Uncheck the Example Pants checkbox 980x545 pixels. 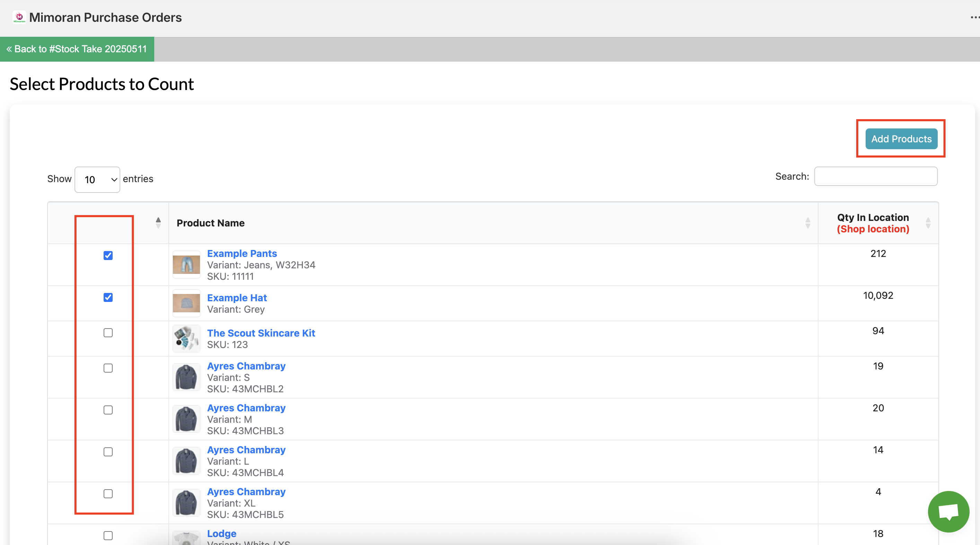point(108,256)
